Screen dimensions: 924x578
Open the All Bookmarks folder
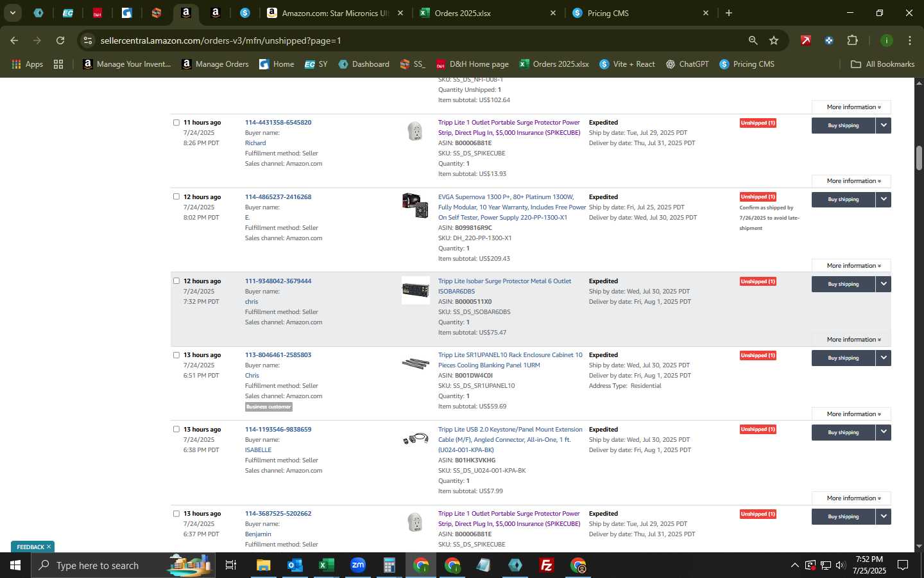coord(882,64)
